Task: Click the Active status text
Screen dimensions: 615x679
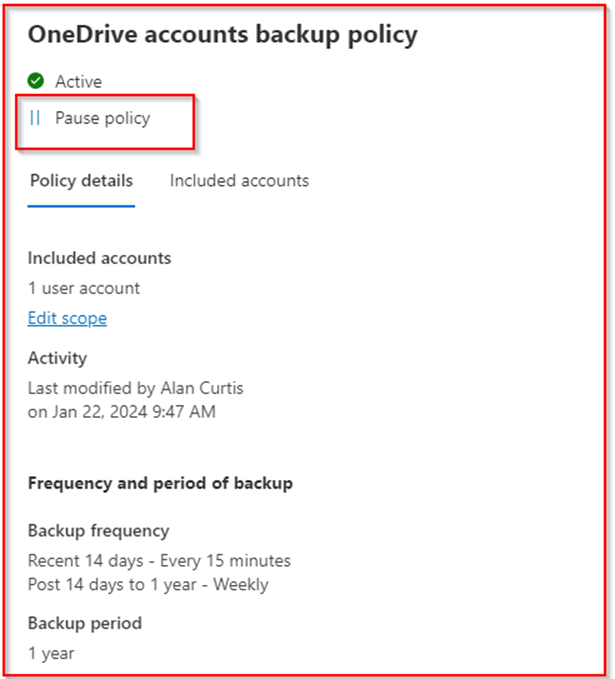Action: pyautogui.click(x=78, y=81)
